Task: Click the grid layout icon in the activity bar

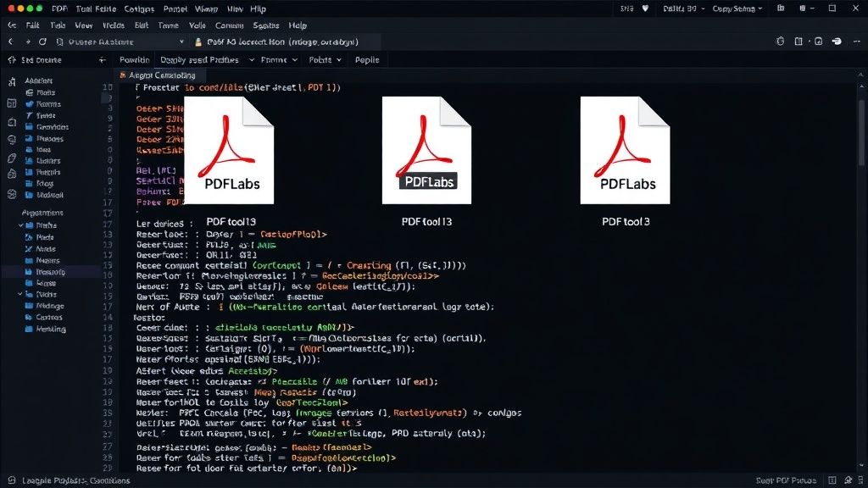Action: coord(12,103)
